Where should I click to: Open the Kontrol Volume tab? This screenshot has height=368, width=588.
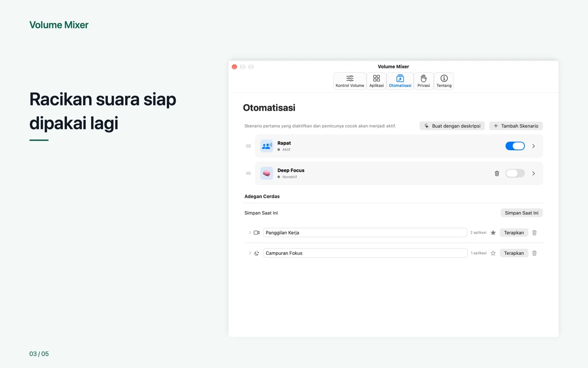[x=350, y=81]
